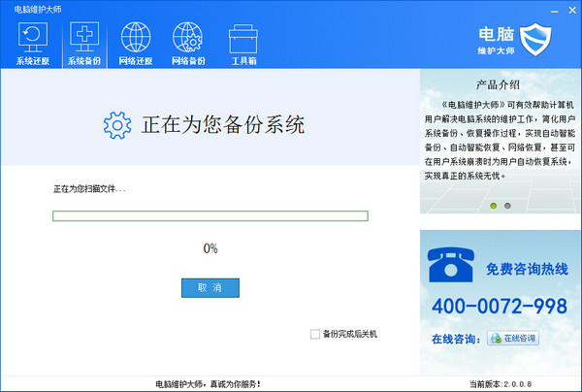Viewport: 582px width, 392px height.
Task: Open the 系统还原 system restore icon
Action: [33, 44]
